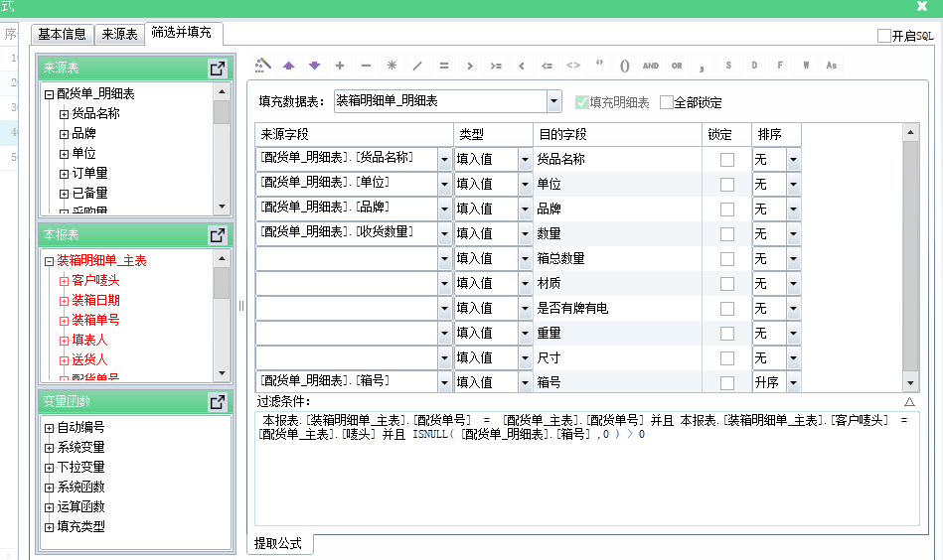Open sort dropdown for 箱号 row
Image resolution: width=943 pixels, height=560 pixels.
(793, 382)
